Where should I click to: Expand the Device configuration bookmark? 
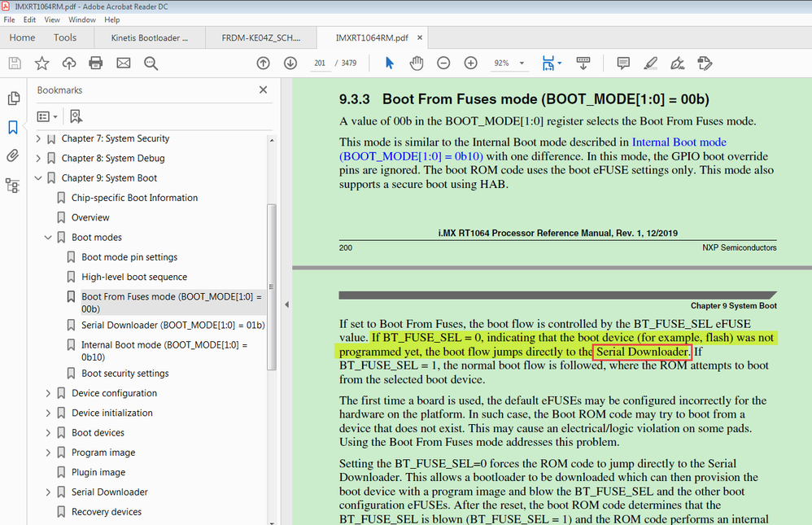coord(48,393)
